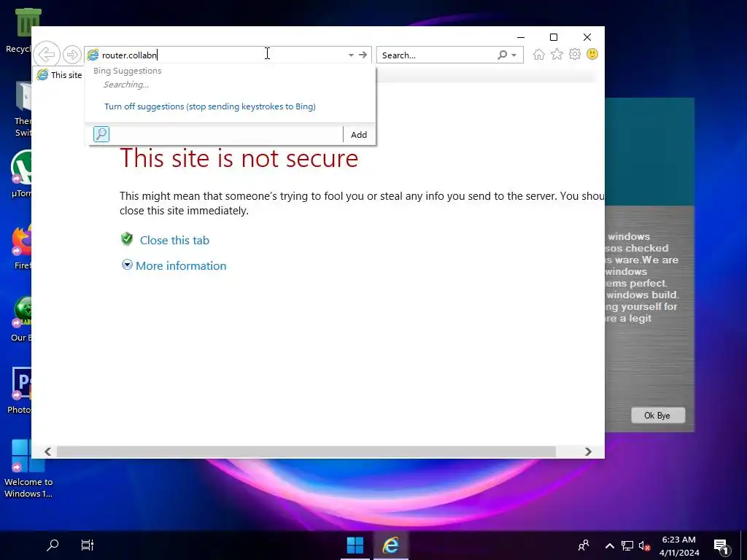Open Recycle Bin desktop icon
The width and height of the screenshot is (747, 560).
coord(19,31)
